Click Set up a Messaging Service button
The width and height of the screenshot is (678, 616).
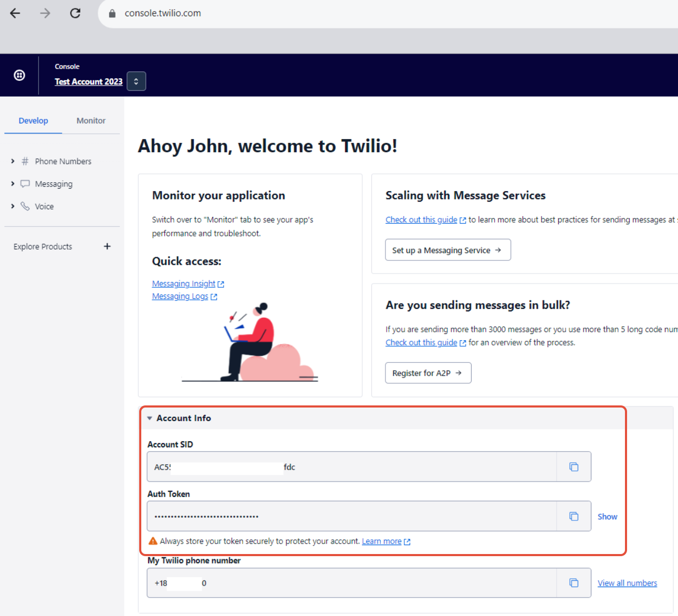tap(448, 250)
